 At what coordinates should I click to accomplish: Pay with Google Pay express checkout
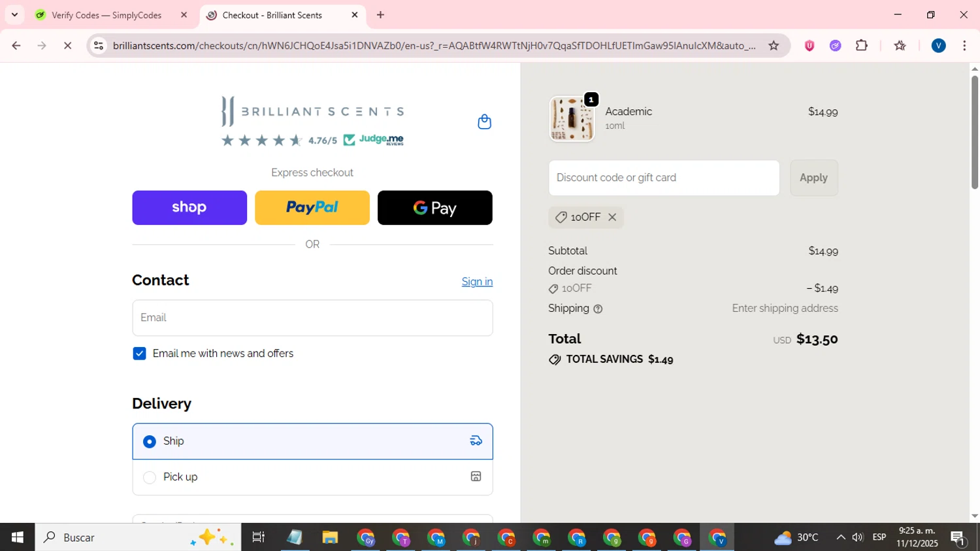pyautogui.click(x=435, y=208)
